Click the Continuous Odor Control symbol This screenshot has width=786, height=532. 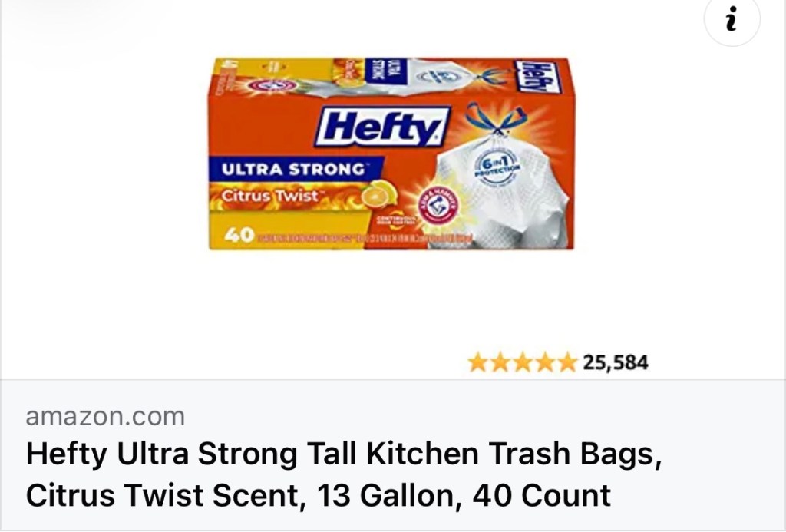[x=397, y=220]
